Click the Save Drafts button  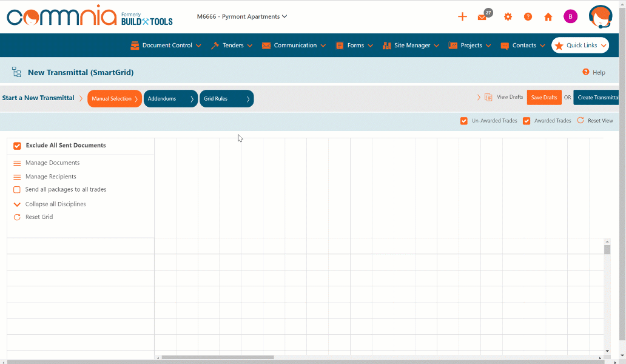click(544, 98)
